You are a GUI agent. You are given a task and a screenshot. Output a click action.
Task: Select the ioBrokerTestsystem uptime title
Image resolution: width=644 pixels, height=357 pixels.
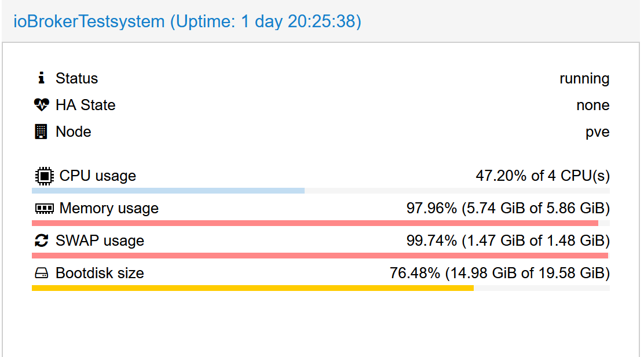pyautogui.click(x=186, y=21)
